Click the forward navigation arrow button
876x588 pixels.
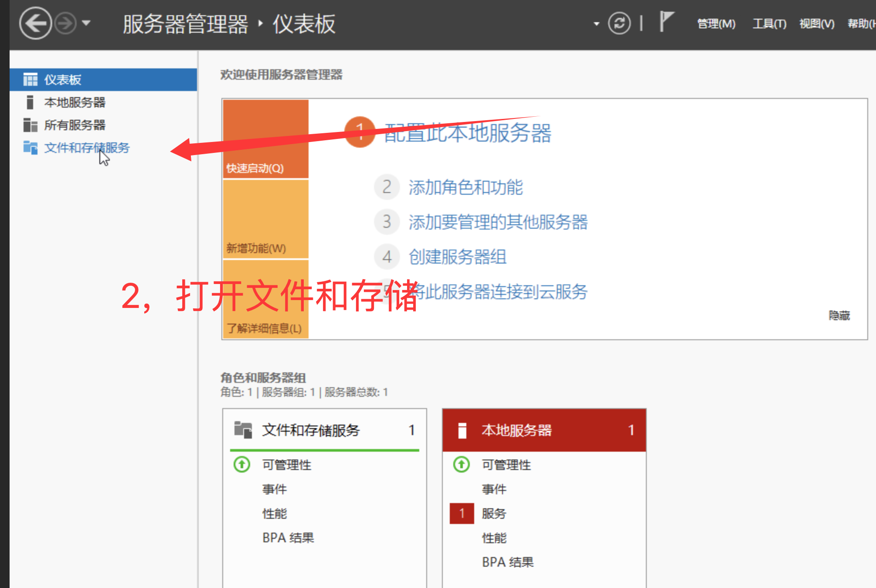pos(65,24)
